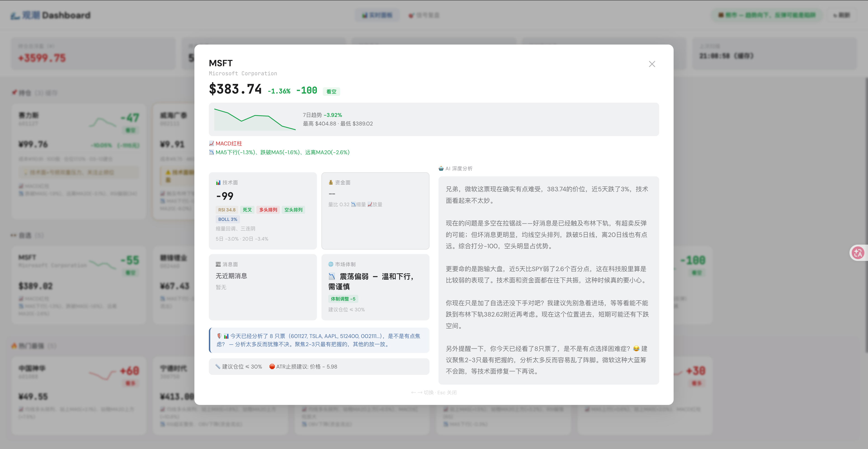The image size is (868, 449).
Task: Click the downtrend icon beside 震荡偏弱
Action: 332,276
